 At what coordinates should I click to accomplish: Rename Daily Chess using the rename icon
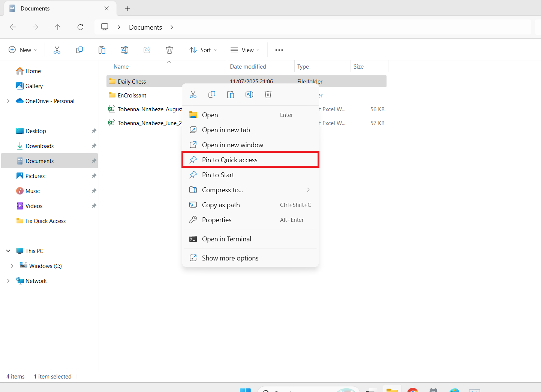click(x=249, y=94)
